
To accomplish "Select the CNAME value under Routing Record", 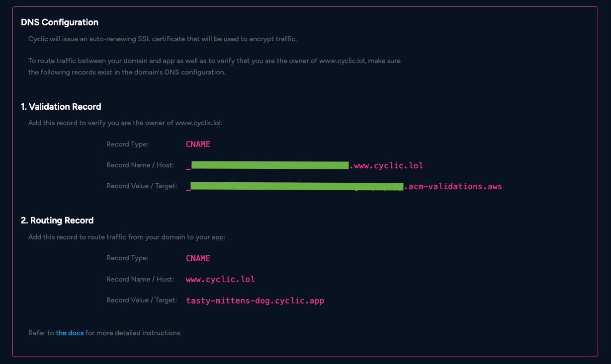I will pos(198,258).
